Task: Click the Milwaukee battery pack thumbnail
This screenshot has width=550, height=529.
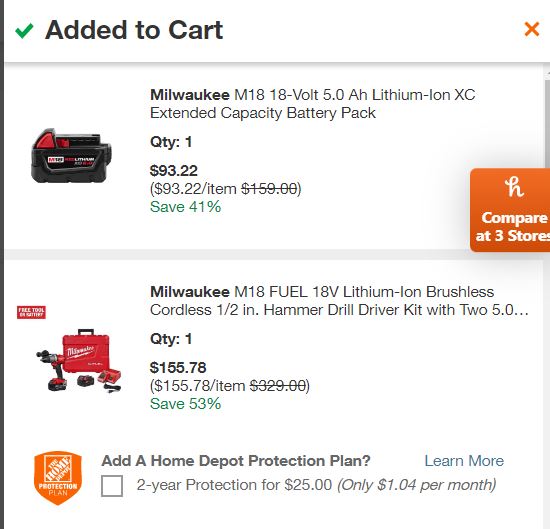Action: pos(71,155)
